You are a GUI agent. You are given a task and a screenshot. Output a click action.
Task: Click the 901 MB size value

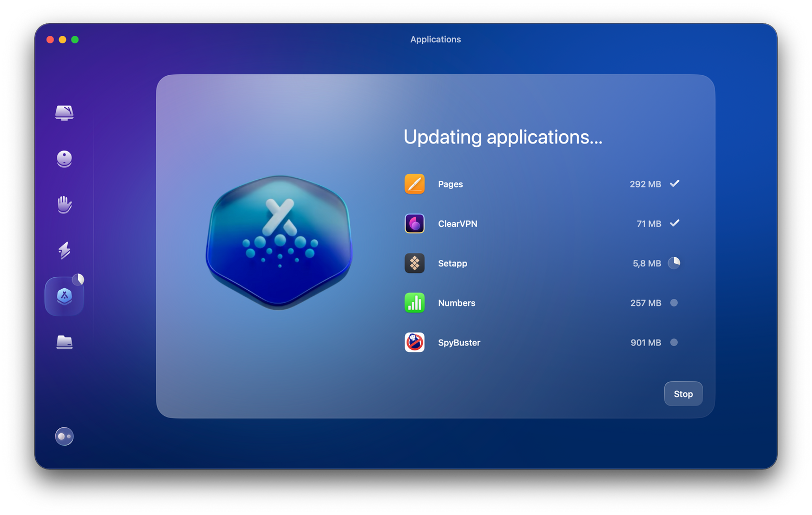pyautogui.click(x=646, y=342)
